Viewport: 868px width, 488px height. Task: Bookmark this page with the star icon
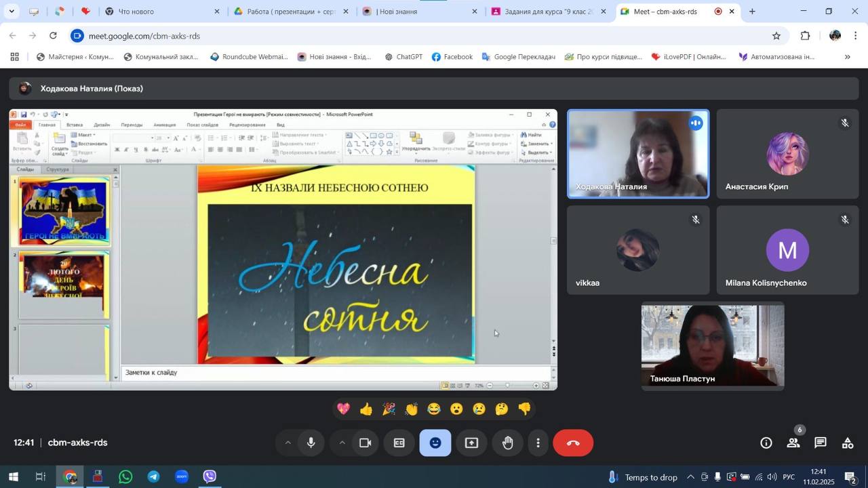776,36
